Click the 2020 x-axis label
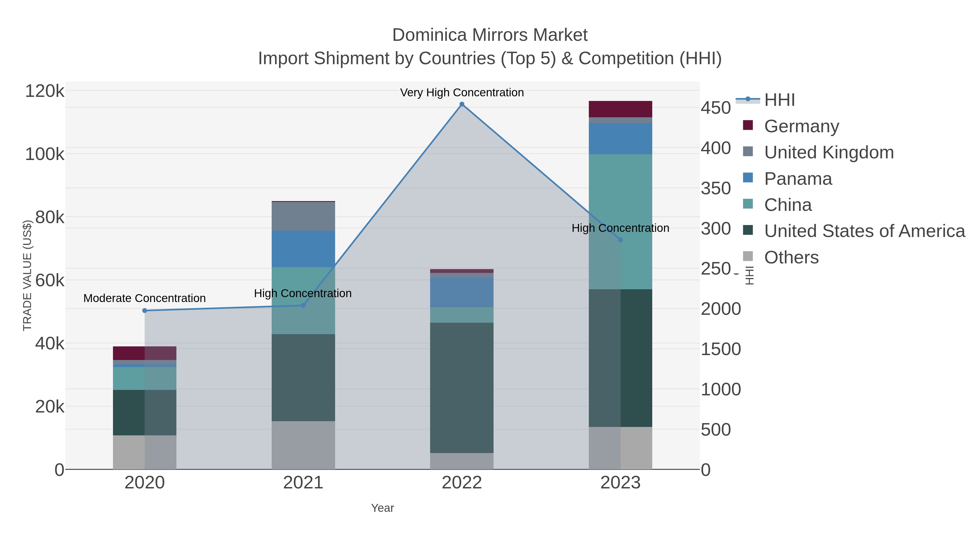 click(145, 482)
